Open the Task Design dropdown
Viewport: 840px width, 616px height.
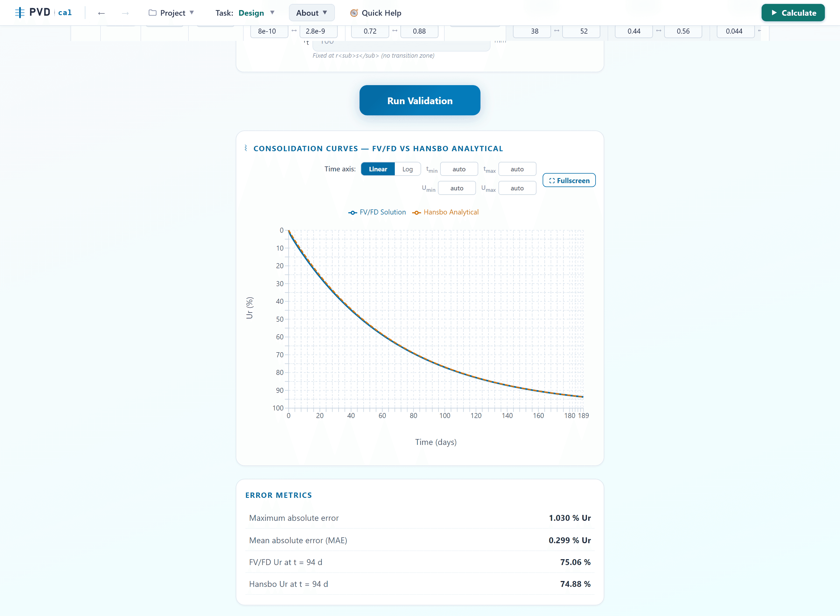pyautogui.click(x=245, y=13)
